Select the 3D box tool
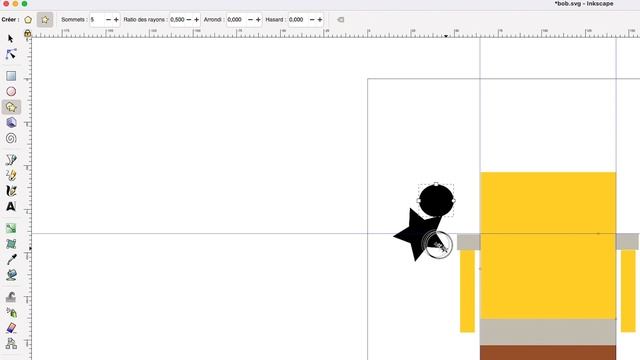640x360 pixels. (11, 122)
